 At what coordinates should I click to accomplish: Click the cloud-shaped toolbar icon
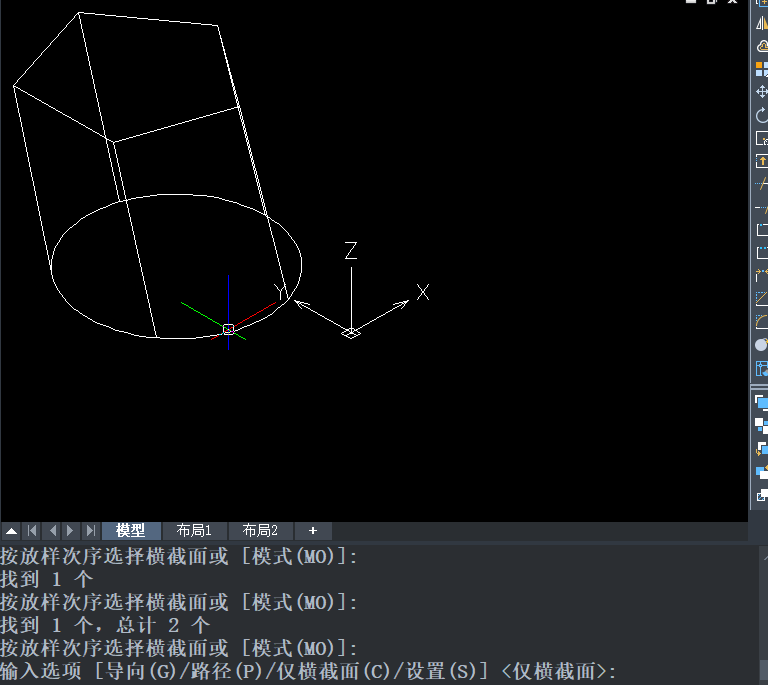762,46
